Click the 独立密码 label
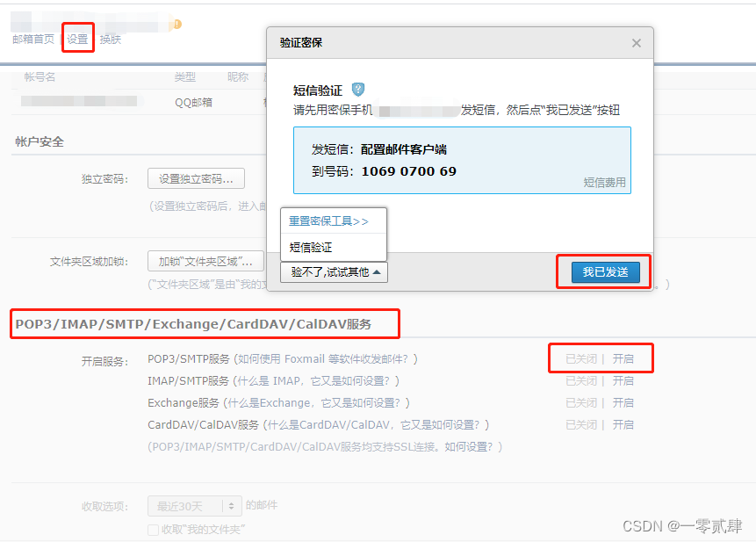This screenshot has width=756, height=542. coord(104,179)
